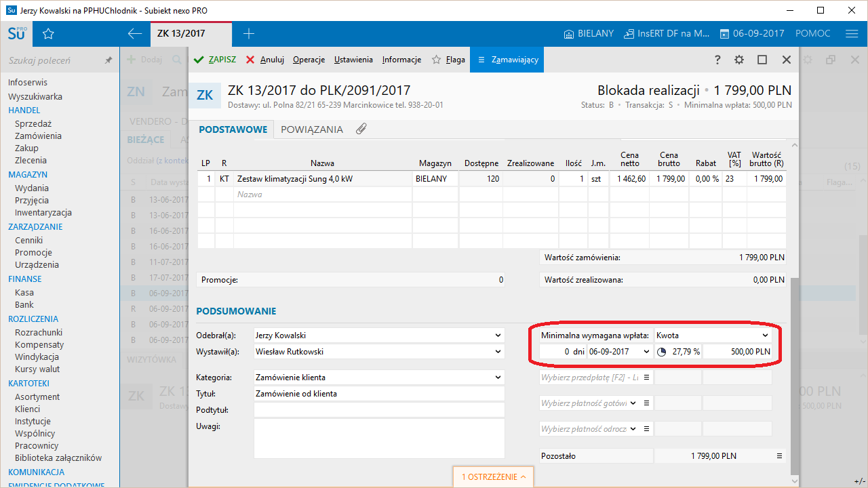Click the pie chart percentage icon
The image size is (868, 488).
pos(662,352)
